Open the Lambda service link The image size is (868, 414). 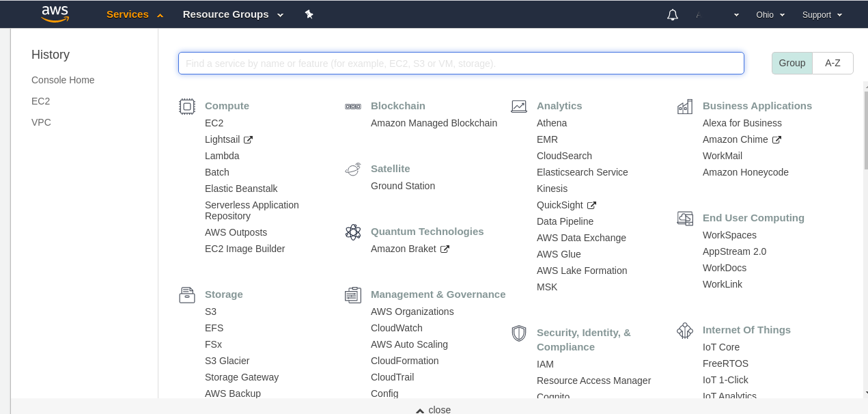[x=222, y=156]
